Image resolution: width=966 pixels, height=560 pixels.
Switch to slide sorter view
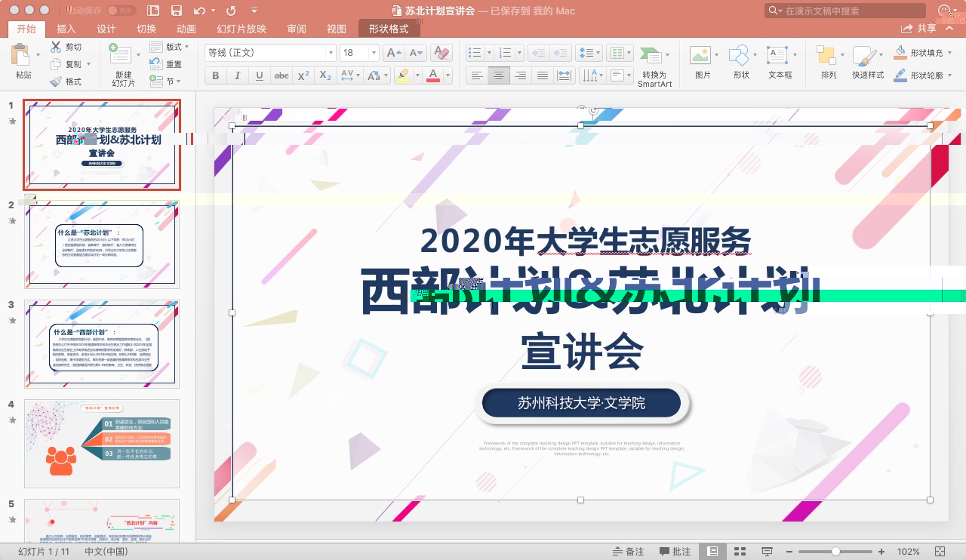740,552
